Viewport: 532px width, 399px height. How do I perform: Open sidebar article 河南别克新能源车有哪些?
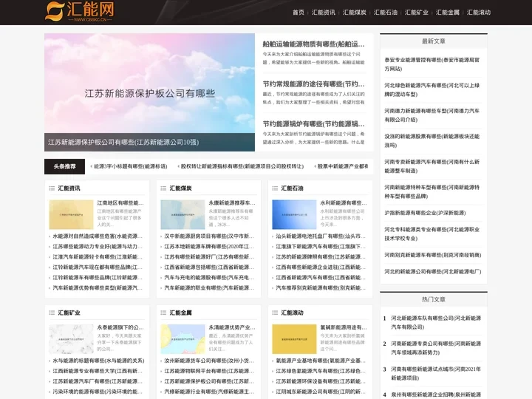(432, 255)
